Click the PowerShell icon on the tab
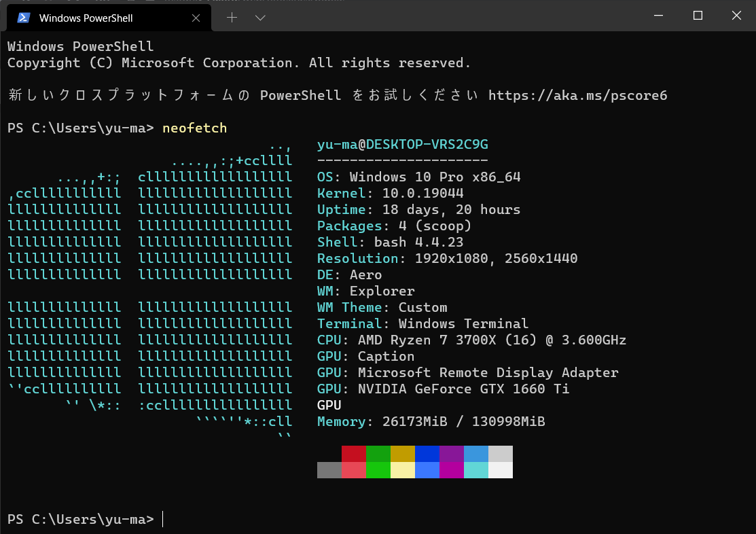756x534 pixels. point(24,18)
